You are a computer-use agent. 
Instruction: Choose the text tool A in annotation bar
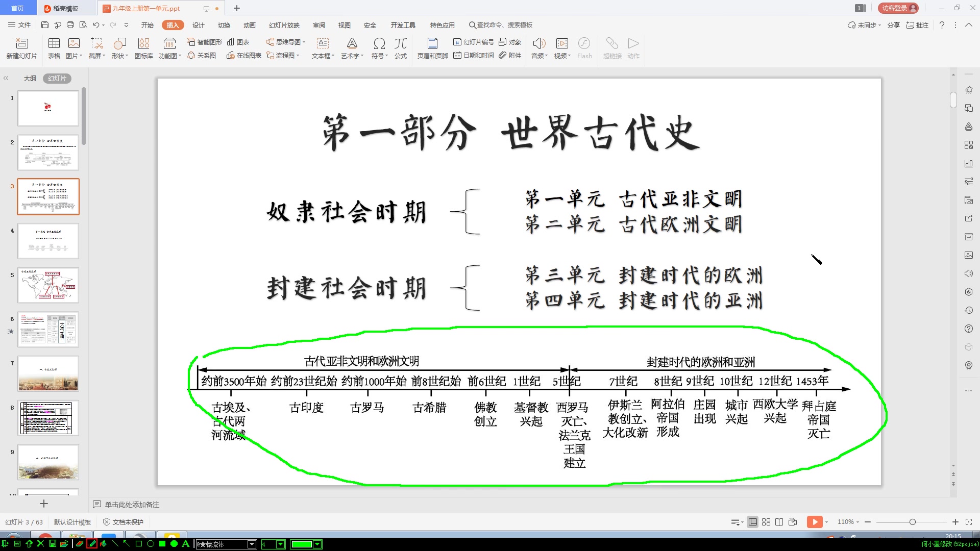(185, 544)
